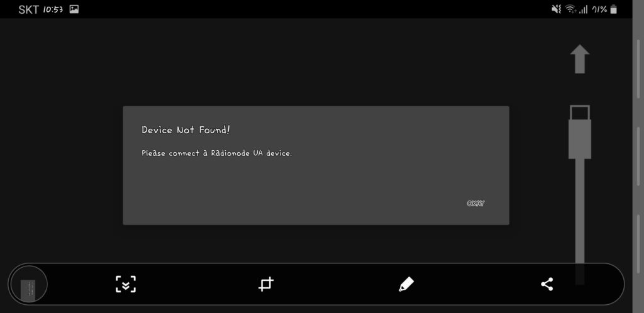Tap the image notification icon in status bar
The width and height of the screenshot is (644, 313).
click(x=74, y=9)
